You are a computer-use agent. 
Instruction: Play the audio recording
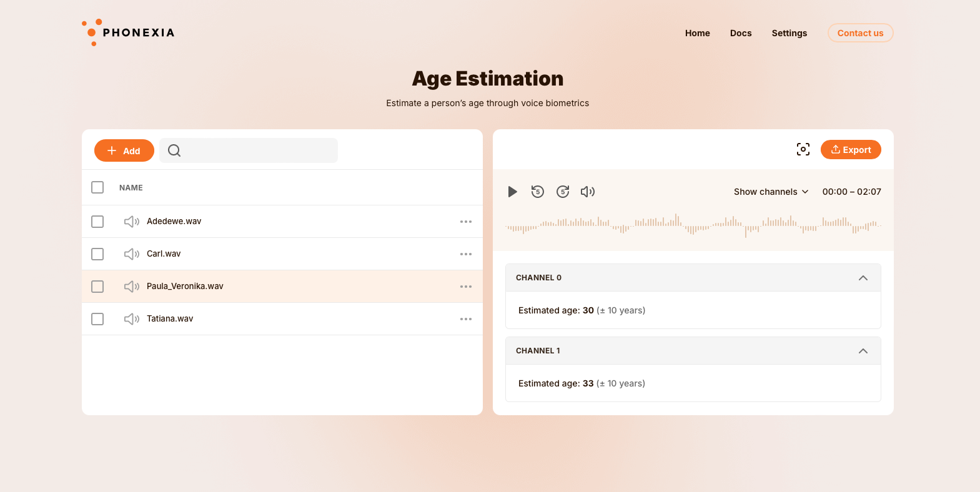(512, 192)
